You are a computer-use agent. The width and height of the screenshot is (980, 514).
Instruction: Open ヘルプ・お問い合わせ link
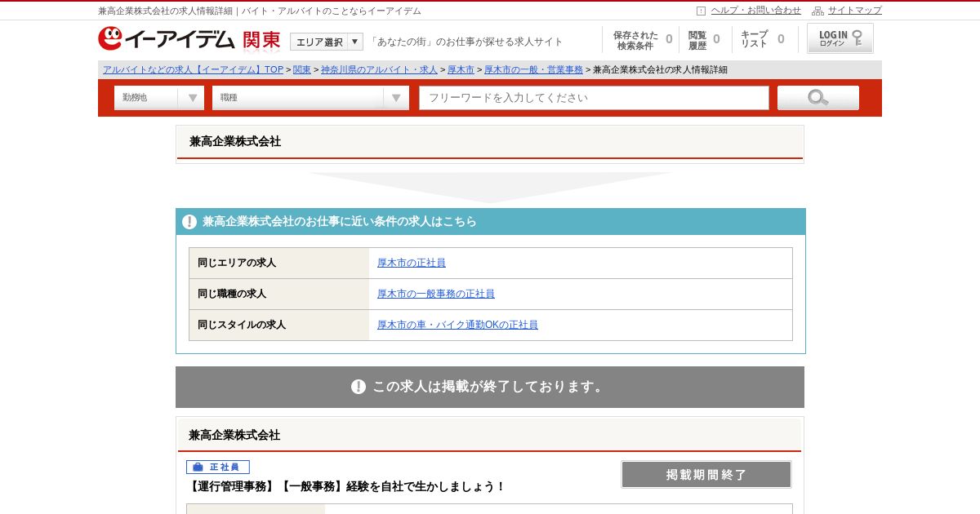coord(755,11)
